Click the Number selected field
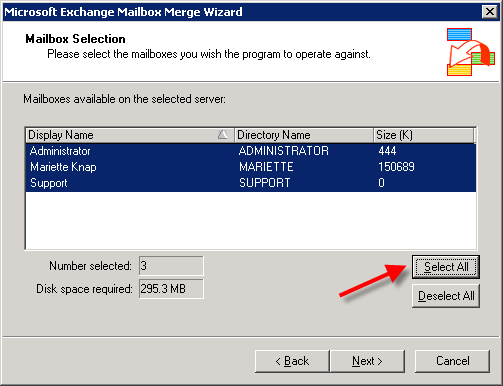The image size is (503, 386). point(171,266)
